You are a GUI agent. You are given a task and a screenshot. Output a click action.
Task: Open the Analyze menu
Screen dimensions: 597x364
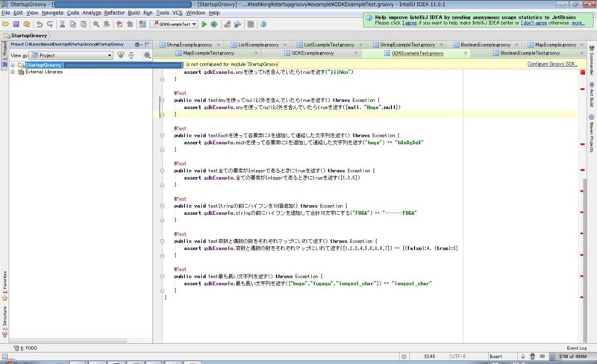pos(92,13)
